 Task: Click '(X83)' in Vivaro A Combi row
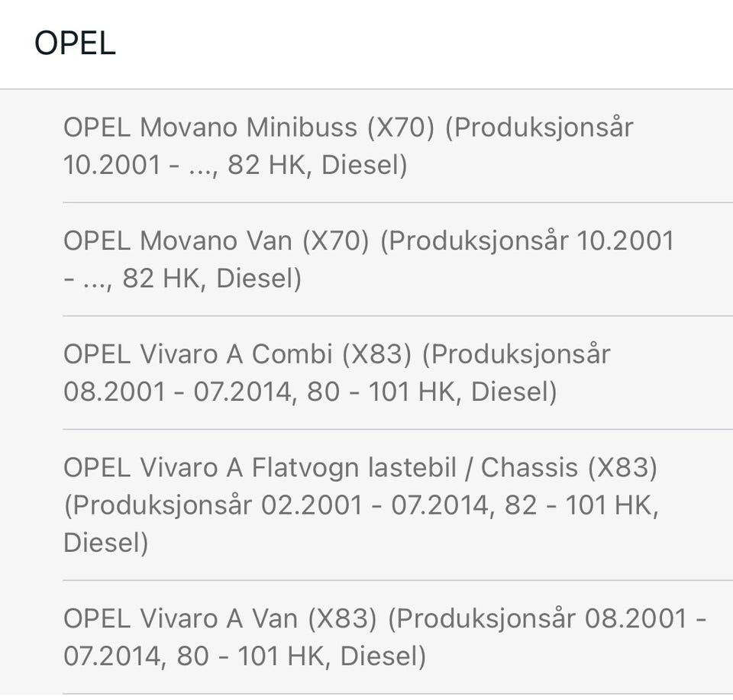pyautogui.click(x=377, y=355)
